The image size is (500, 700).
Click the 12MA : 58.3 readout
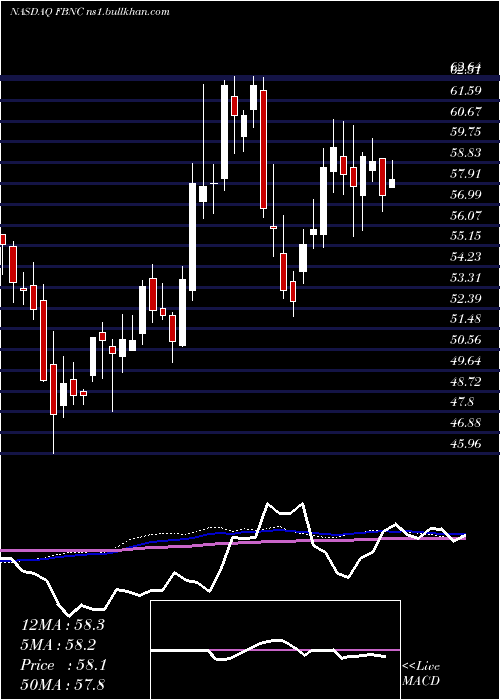(63, 625)
